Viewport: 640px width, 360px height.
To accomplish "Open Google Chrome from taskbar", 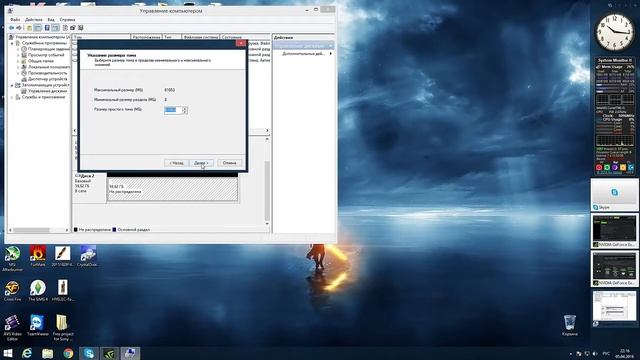I will tap(68, 353).
